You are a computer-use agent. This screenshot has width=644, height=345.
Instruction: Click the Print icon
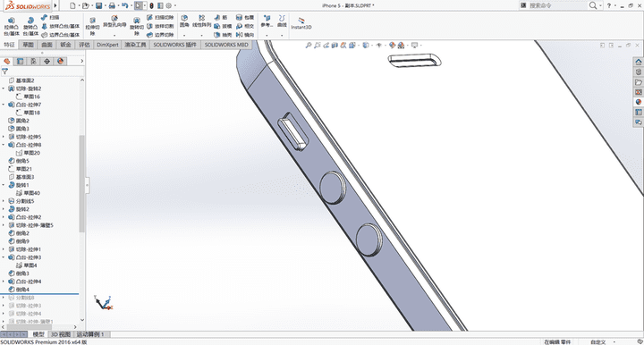(112, 5)
